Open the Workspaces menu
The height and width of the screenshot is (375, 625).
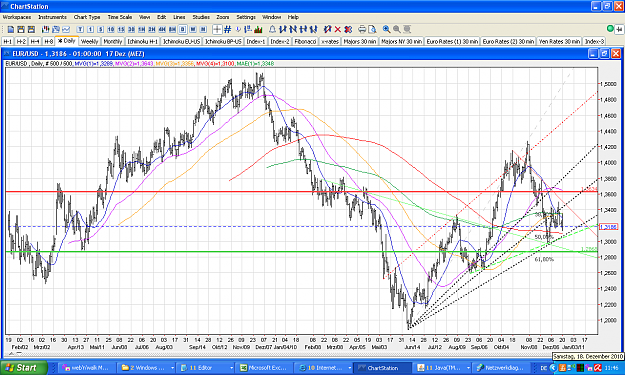[17, 17]
